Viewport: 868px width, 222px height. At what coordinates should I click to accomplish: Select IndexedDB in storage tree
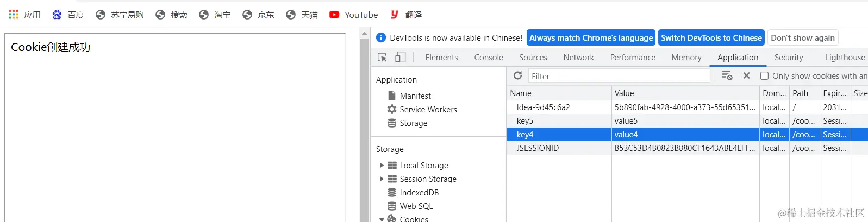419,192
